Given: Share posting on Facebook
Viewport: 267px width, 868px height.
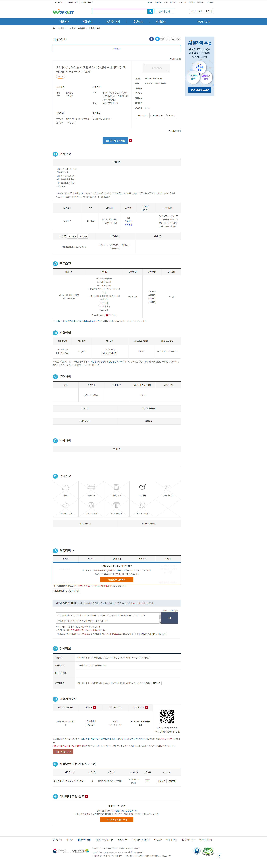Looking at the screenshot, I should tap(152, 39).
